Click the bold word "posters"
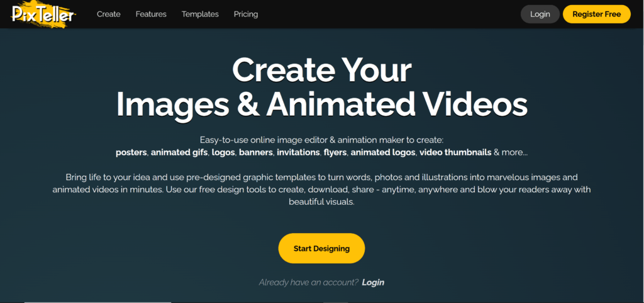This screenshot has height=303, width=644. (131, 152)
